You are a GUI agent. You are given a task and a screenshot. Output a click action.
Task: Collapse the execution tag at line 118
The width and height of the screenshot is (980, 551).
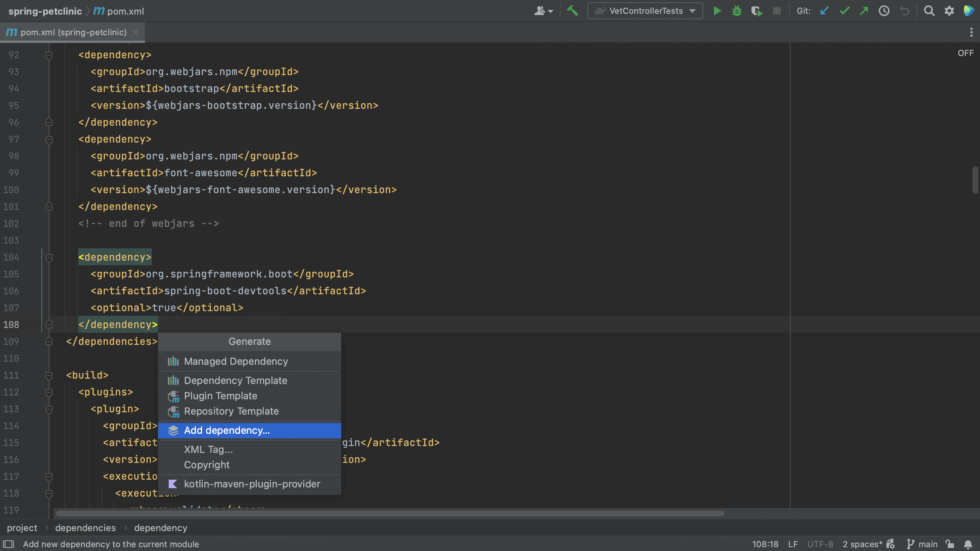pos(49,494)
